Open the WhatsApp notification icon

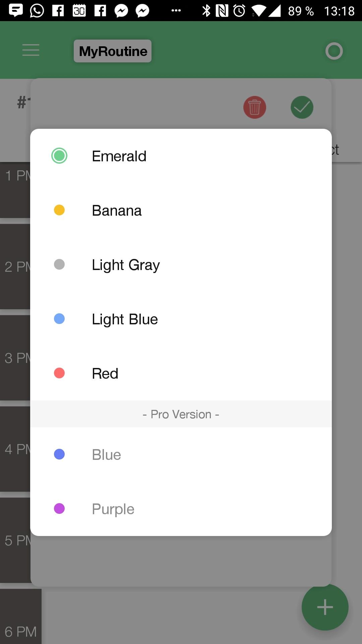click(37, 11)
